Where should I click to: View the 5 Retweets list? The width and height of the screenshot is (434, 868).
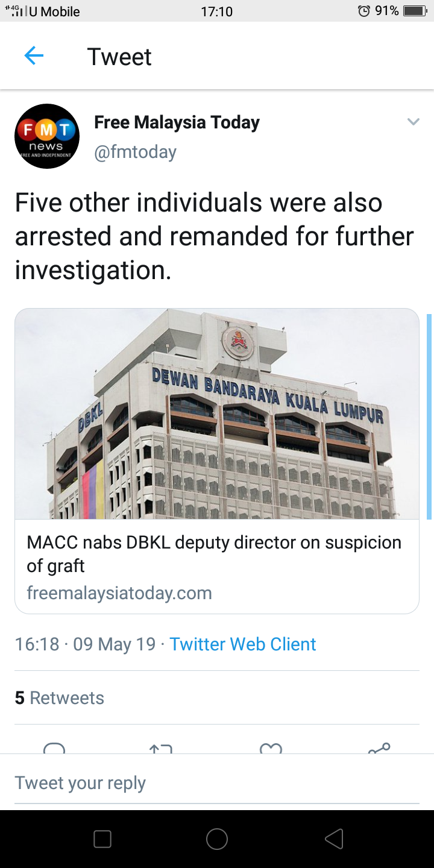pyautogui.click(x=60, y=698)
